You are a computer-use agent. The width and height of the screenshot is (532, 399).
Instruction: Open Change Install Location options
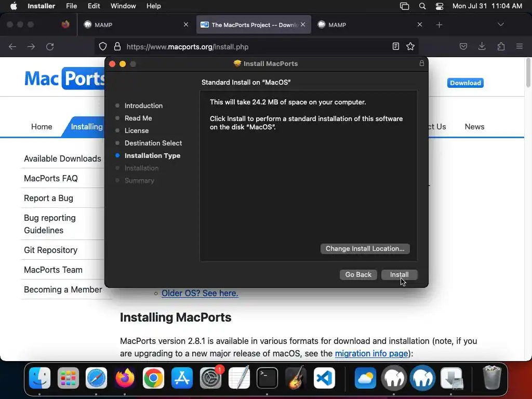(365, 249)
